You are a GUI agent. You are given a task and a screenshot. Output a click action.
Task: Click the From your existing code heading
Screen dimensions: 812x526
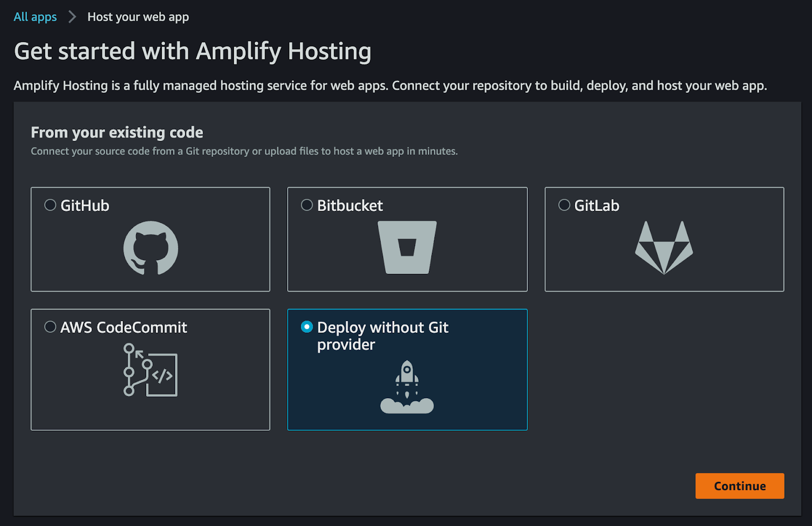[x=117, y=132]
